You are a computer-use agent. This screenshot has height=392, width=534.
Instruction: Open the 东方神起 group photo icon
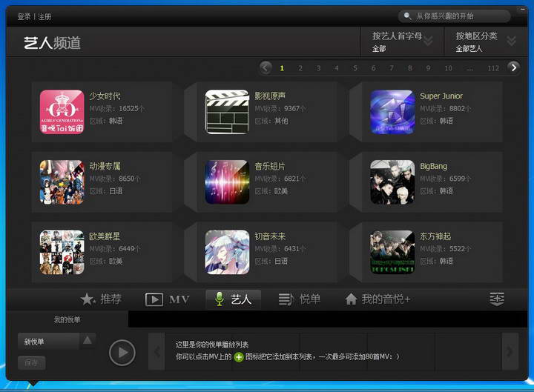pos(392,252)
